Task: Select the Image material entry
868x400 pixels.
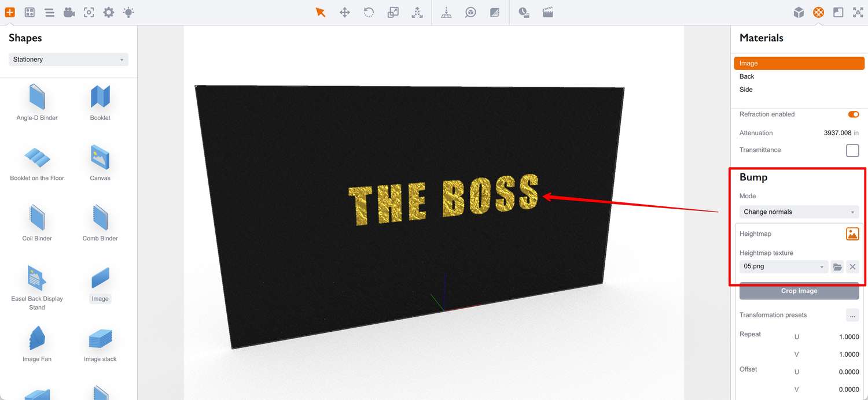Action: coord(799,64)
